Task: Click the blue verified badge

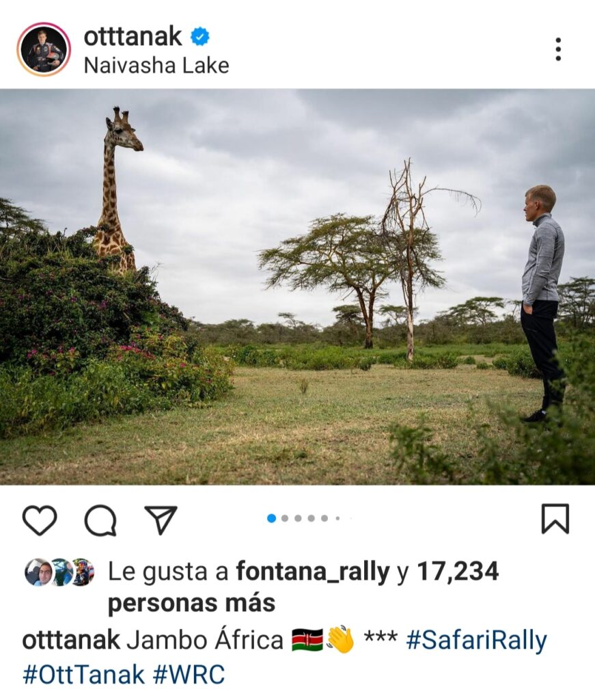Action: tap(200, 37)
